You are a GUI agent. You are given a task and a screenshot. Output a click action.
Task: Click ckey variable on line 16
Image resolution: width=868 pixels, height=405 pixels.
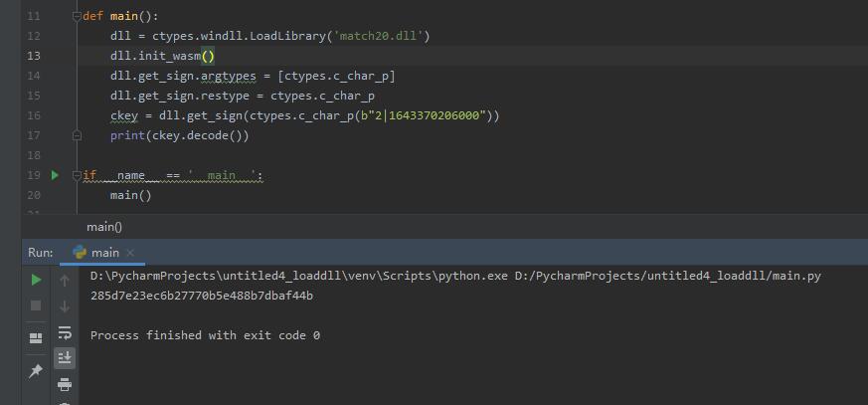pos(124,115)
